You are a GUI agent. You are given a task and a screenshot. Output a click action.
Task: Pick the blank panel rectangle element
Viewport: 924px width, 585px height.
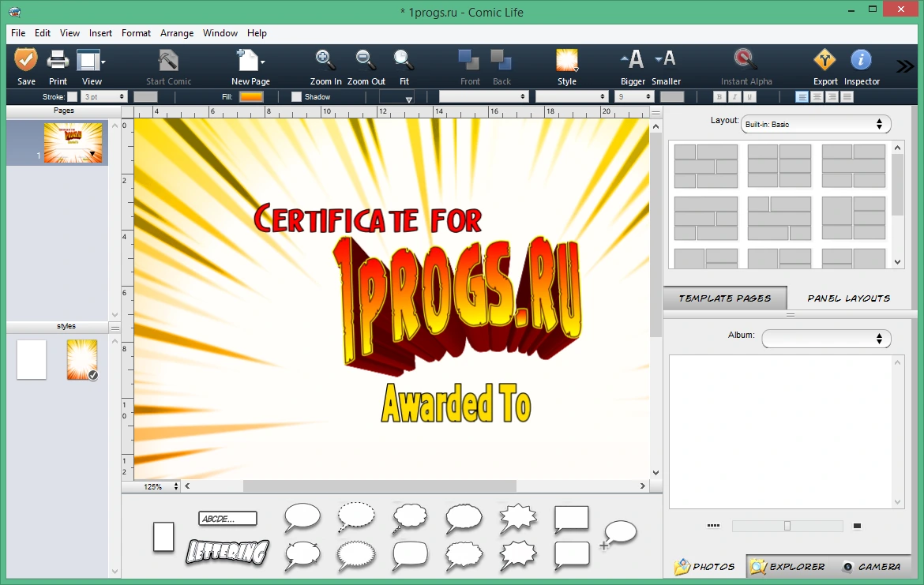pyautogui.click(x=163, y=537)
